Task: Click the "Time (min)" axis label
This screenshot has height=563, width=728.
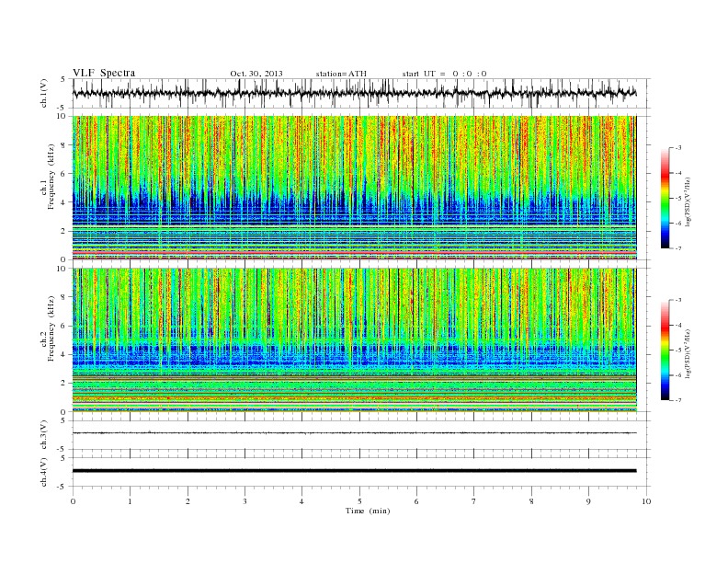Action: point(368,511)
